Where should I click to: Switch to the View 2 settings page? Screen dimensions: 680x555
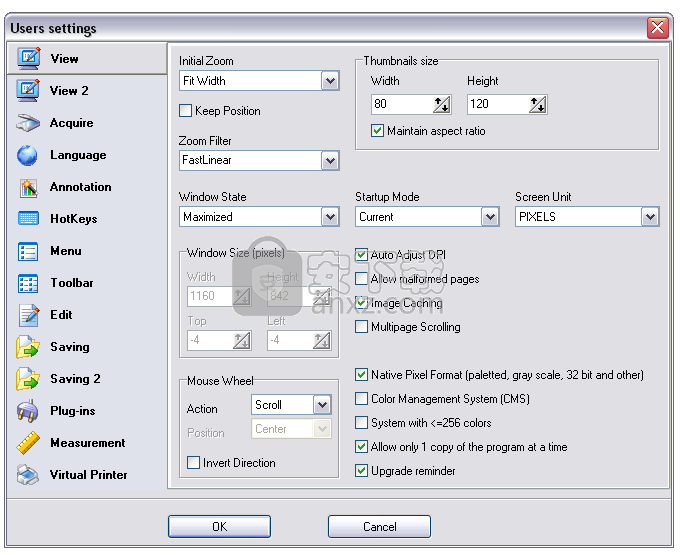coord(87,91)
